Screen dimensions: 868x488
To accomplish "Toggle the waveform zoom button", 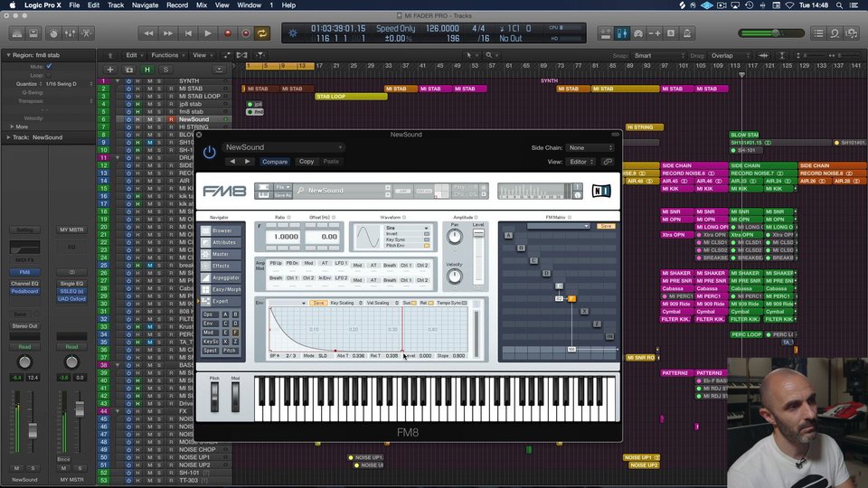I will coord(763,56).
